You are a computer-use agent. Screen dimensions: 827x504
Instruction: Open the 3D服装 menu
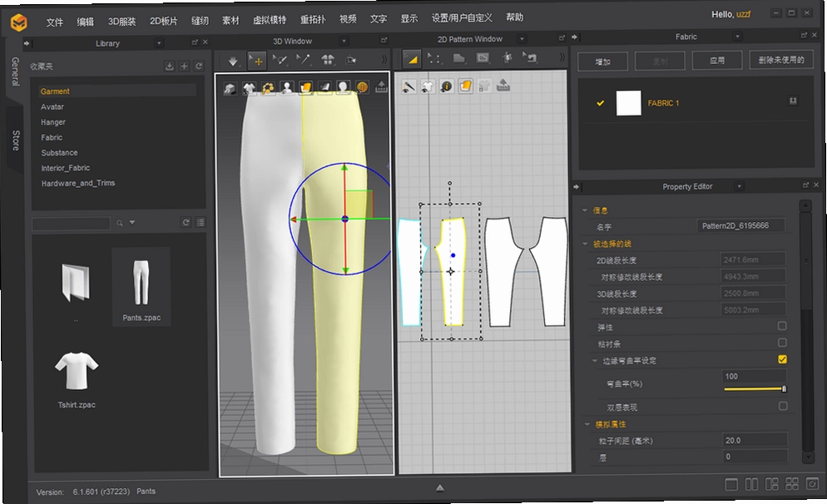coord(121,22)
